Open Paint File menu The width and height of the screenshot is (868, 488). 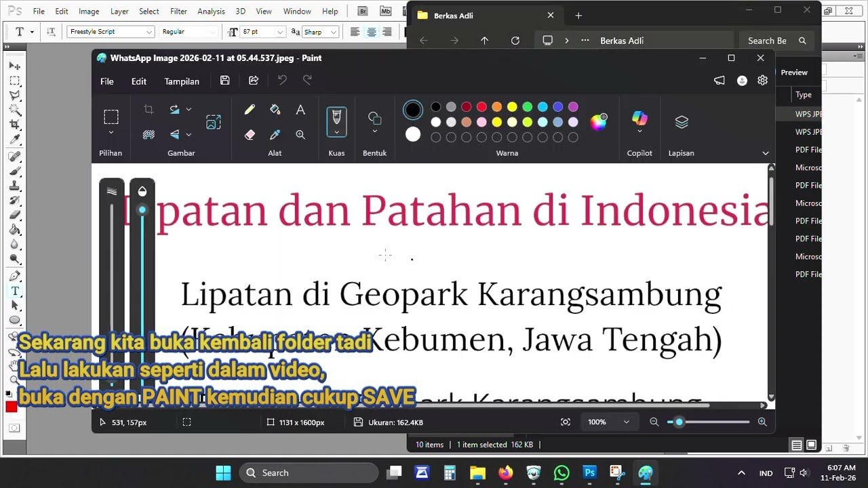click(107, 81)
